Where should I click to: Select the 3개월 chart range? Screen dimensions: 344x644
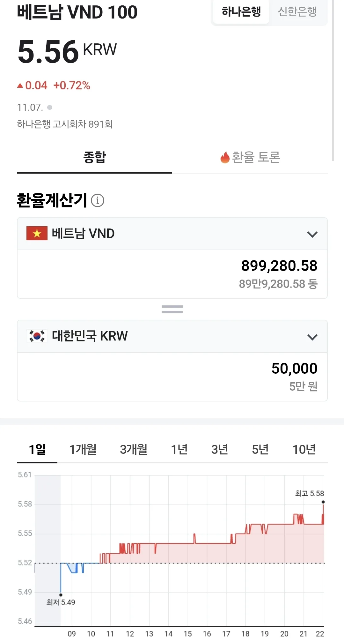(134, 449)
